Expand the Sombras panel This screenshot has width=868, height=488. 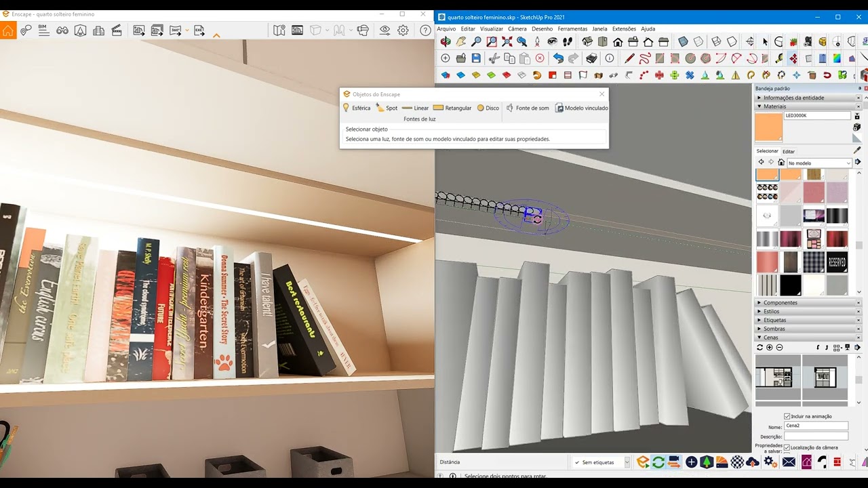[807, 329]
